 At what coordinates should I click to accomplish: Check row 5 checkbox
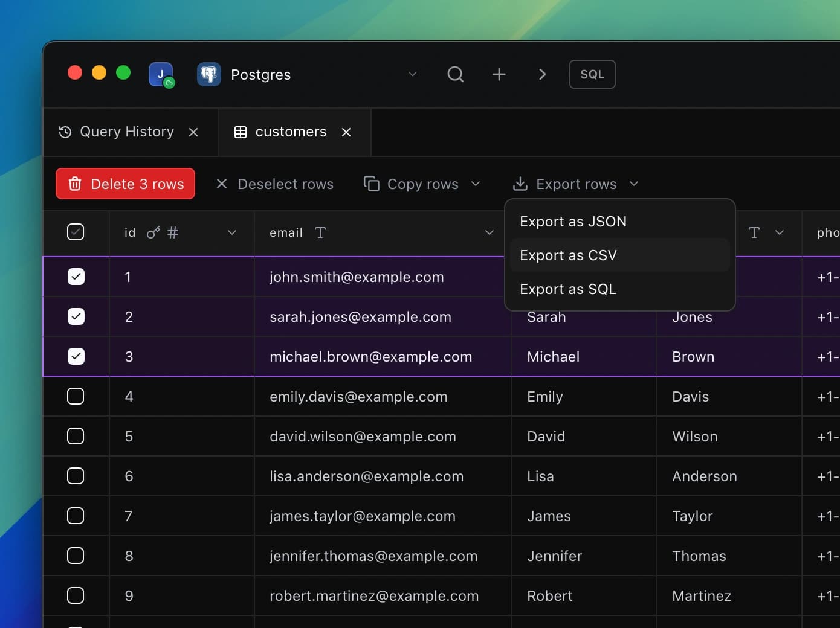point(76,436)
